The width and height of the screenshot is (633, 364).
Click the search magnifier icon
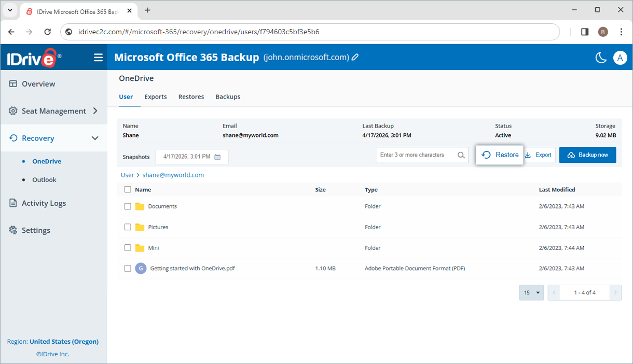tap(461, 155)
